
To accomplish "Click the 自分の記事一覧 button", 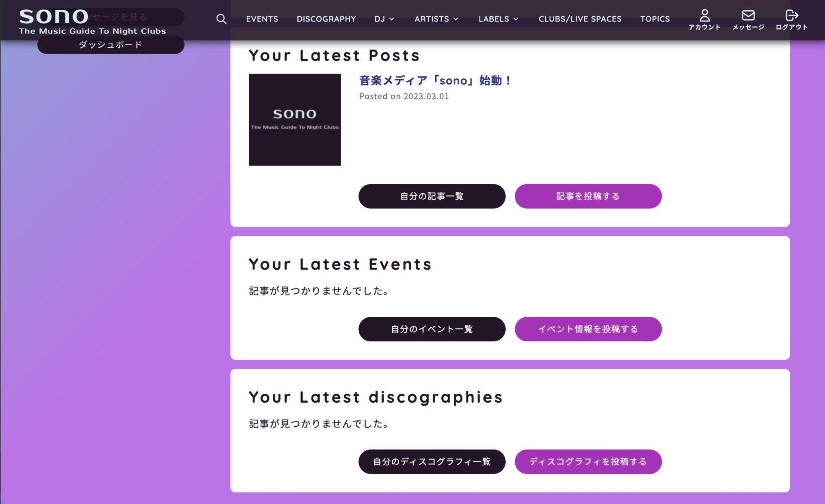I will pos(432,196).
